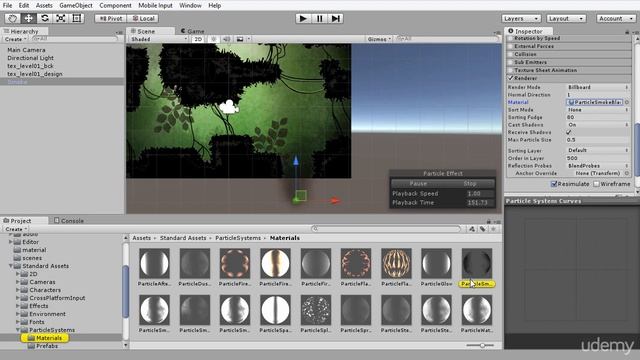Open material object picker circle
640x360 pixels.
(627, 102)
